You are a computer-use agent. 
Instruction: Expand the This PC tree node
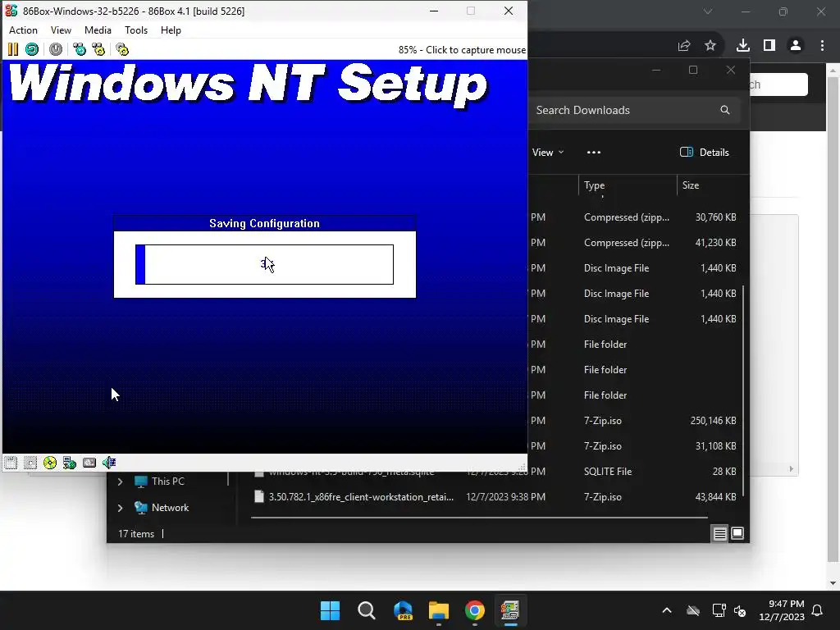pos(120,482)
